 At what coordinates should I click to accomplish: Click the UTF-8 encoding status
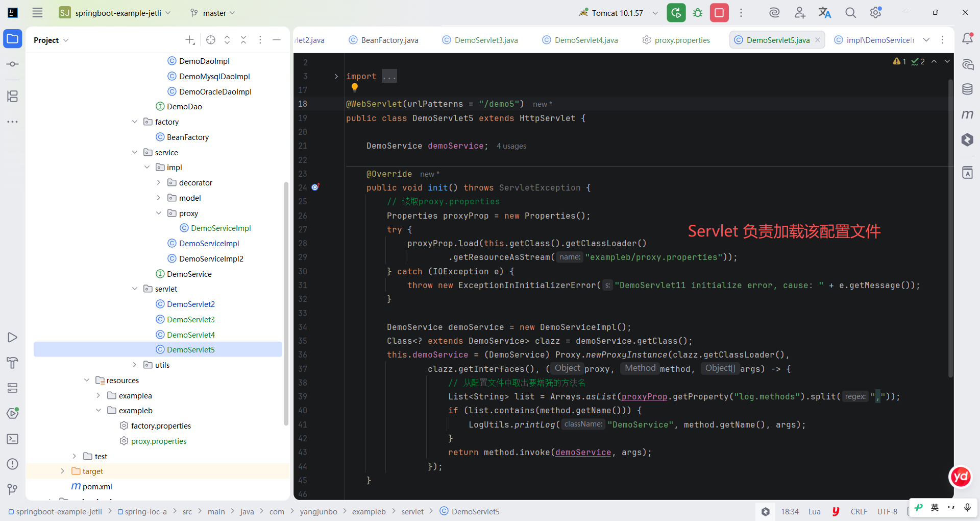887,511
